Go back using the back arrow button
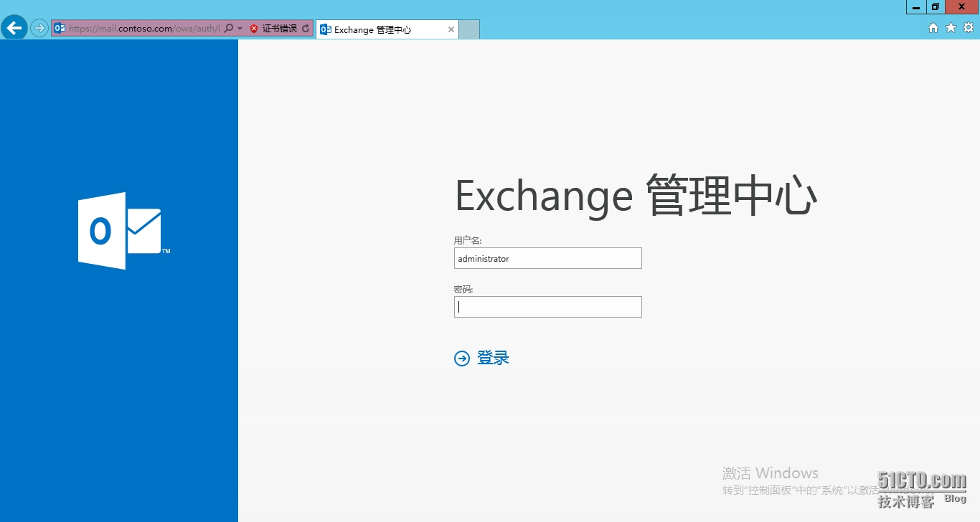The width and height of the screenshot is (980, 522). coord(14,27)
